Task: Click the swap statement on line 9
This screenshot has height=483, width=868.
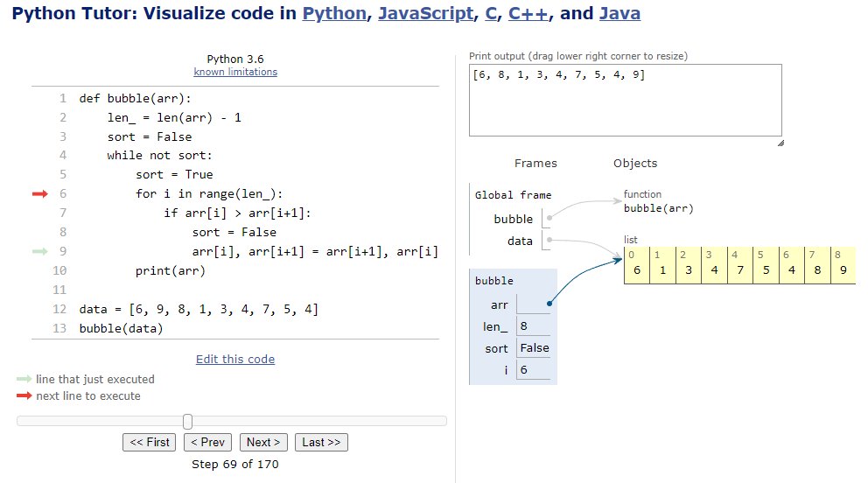Action: 315,252
